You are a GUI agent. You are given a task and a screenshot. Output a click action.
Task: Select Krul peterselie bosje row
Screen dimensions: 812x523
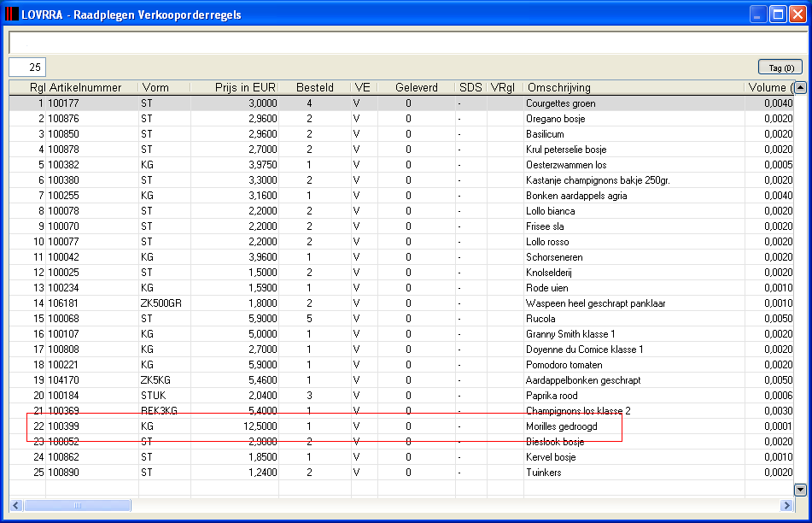(x=401, y=150)
